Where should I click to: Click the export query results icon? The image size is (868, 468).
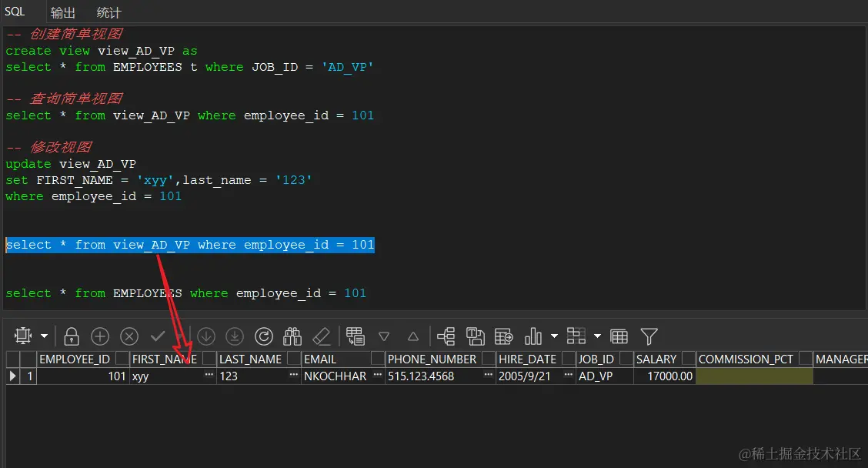point(504,336)
